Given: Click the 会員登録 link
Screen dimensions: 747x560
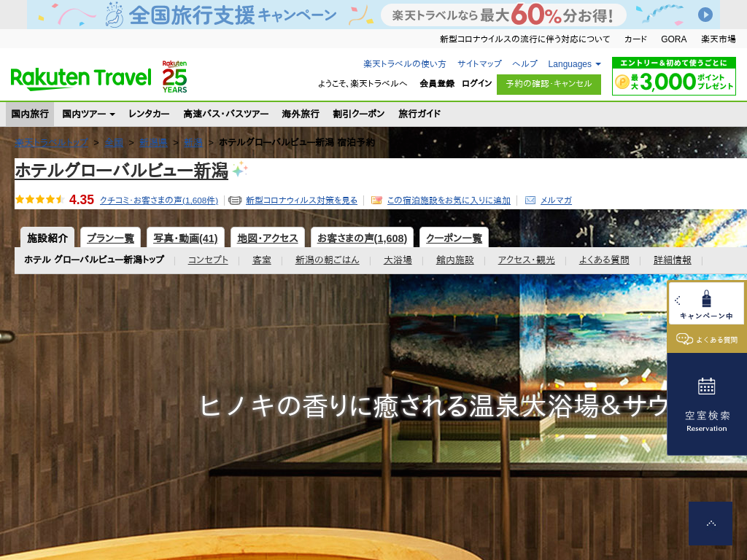Looking at the screenshot, I should point(437,83).
